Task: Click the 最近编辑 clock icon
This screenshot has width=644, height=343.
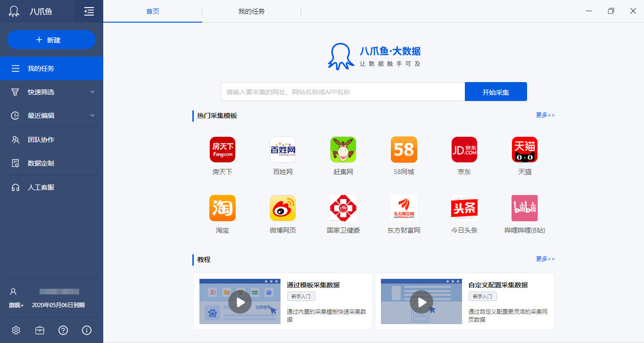Action: point(16,116)
